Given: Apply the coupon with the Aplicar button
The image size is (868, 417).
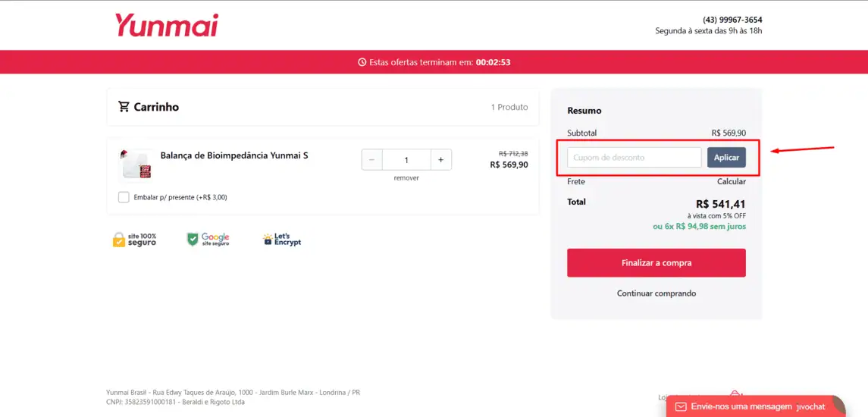Looking at the screenshot, I should click(x=726, y=157).
